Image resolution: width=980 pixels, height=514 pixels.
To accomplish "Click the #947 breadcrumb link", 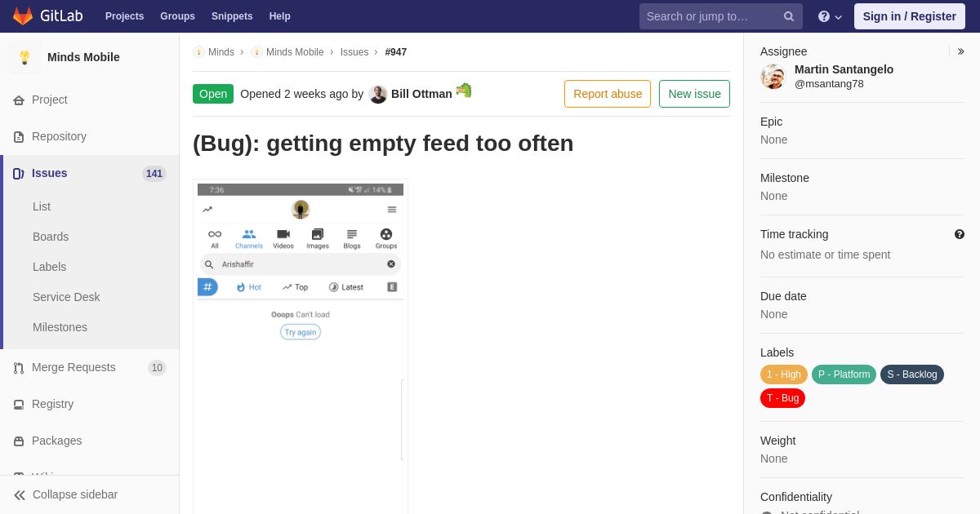I will click(x=396, y=52).
